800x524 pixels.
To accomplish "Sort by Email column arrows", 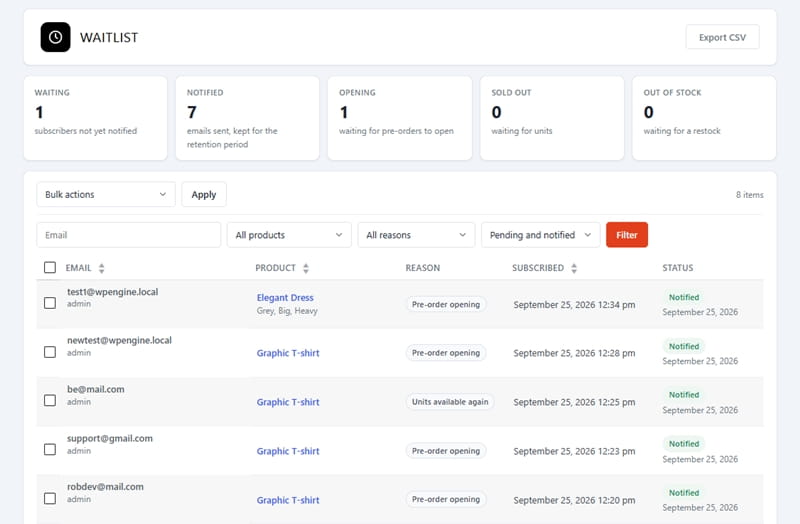I will (x=102, y=268).
